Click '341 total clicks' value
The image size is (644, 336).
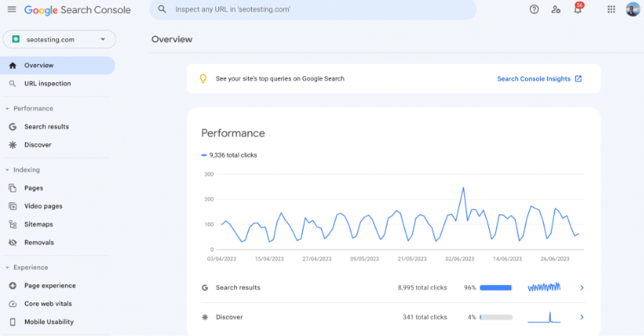pos(425,317)
